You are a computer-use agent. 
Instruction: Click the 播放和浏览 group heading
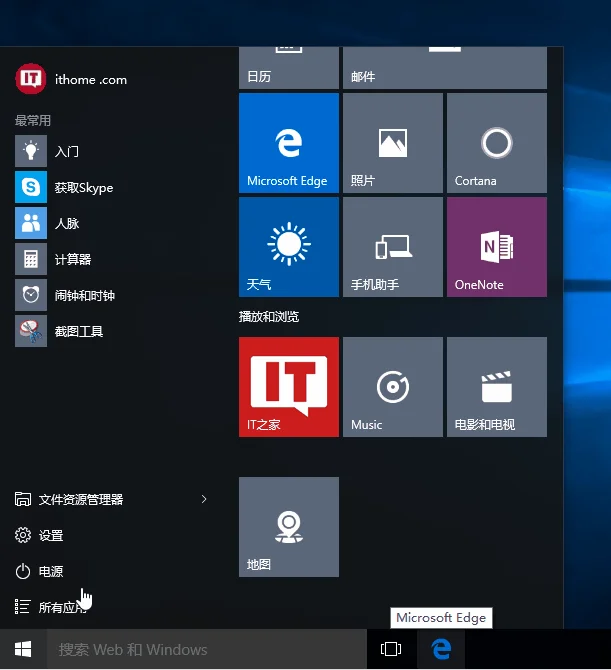pyautogui.click(x=269, y=317)
